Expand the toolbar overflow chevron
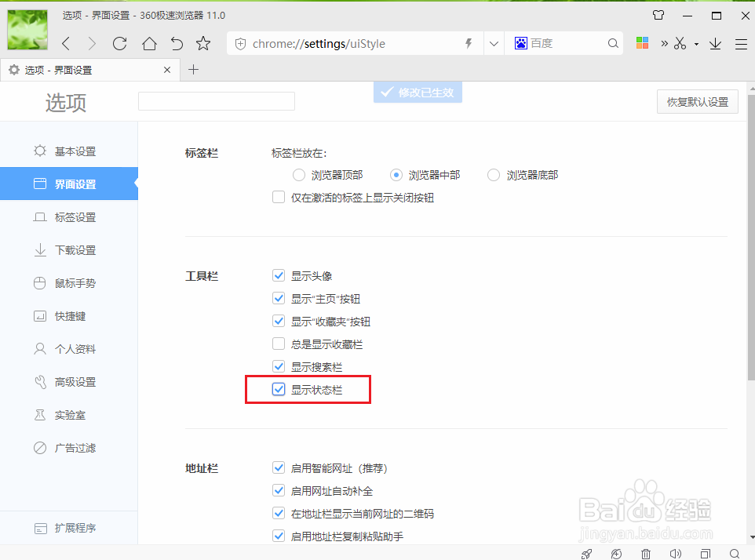The image size is (755, 560). tap(663, 43)
